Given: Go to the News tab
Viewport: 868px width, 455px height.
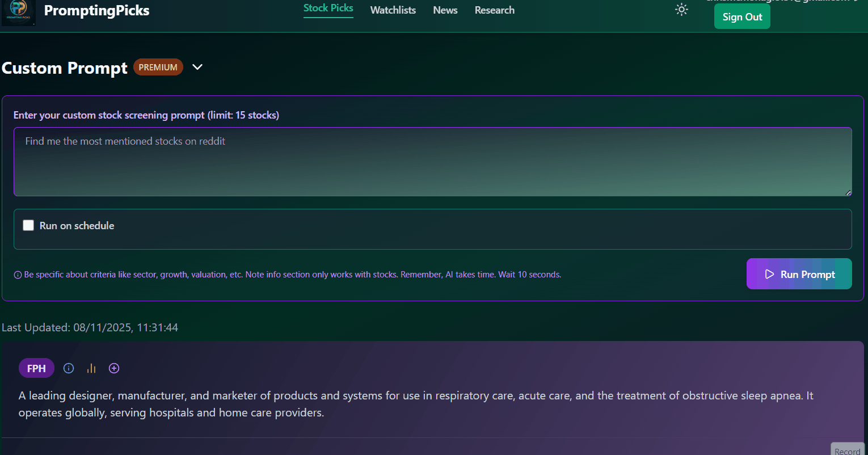Looking at the screenshot, I should [445, 10].
